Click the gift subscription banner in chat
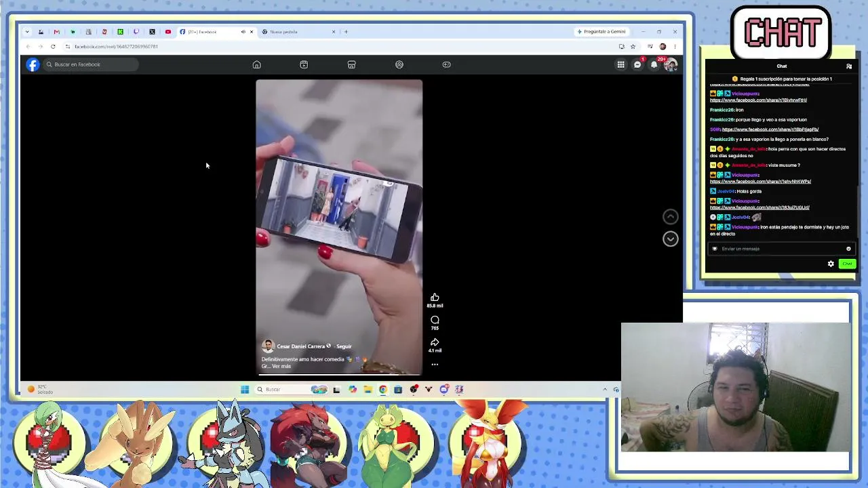Image resolution: width=868 pixels, height=488 pixels. tap(782, 79)
